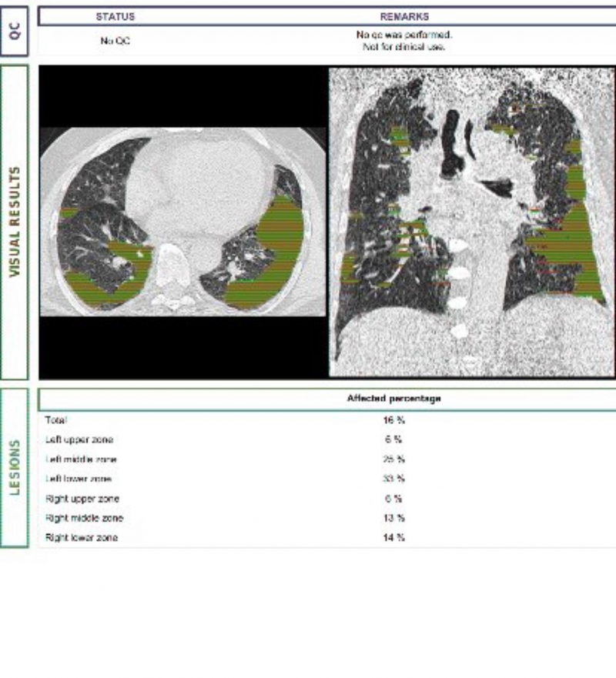This screenshot has width=616, height=678.
Task: Select the LESIONS section label
Action: 15,467
